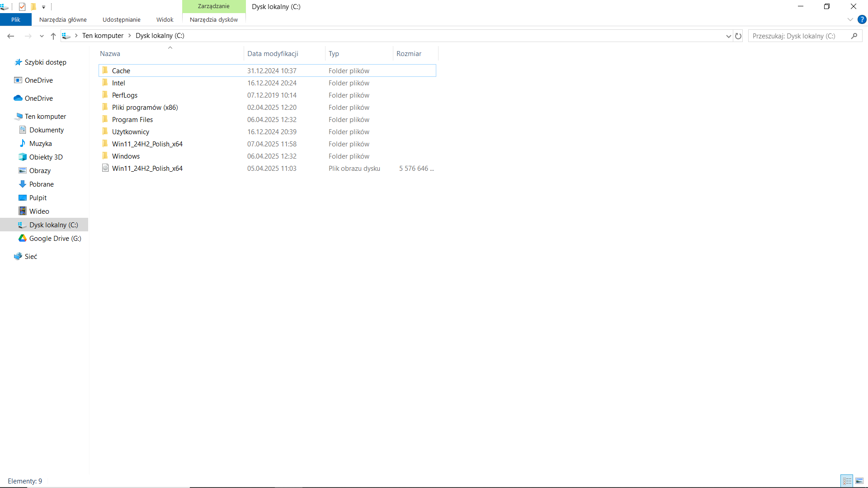Open the Plik menu
This screenshot has width=868, height=488.
click(16, 19)
